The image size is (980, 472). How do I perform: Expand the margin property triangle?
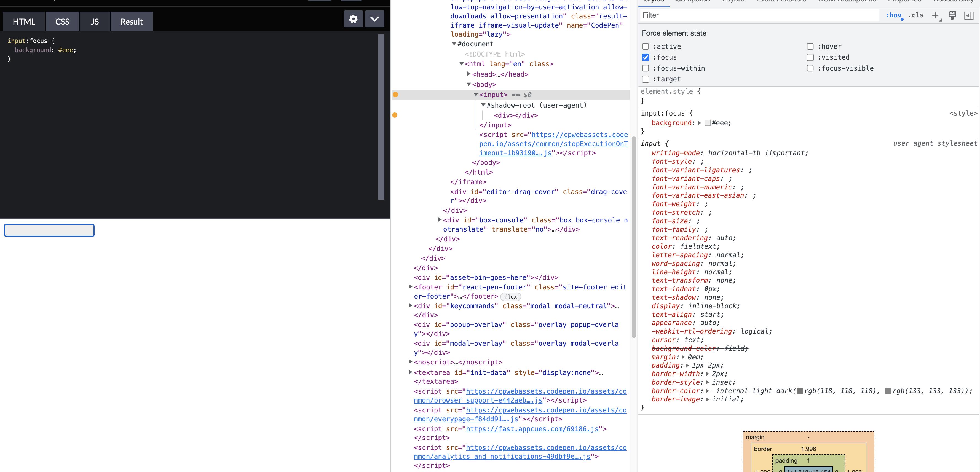(x=683, y=357)
